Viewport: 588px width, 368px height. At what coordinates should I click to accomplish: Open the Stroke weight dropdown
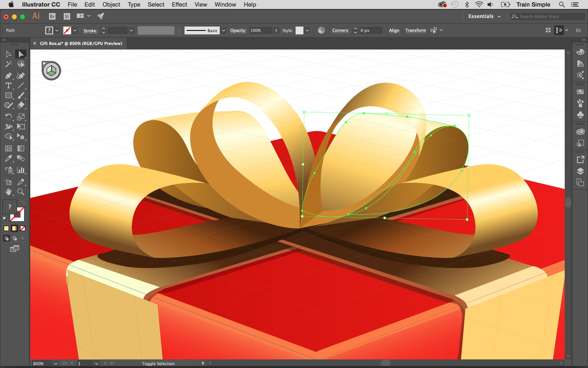[131, 30]
